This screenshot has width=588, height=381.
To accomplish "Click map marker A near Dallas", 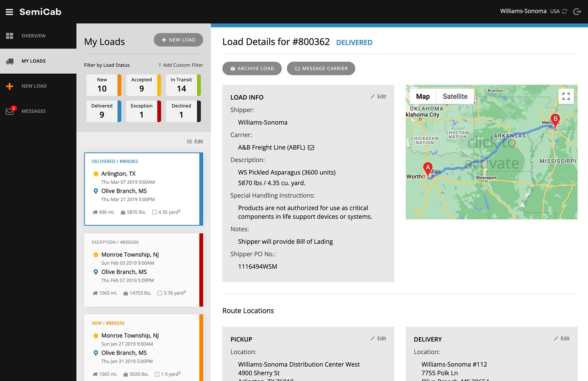I will click(428, 169).
